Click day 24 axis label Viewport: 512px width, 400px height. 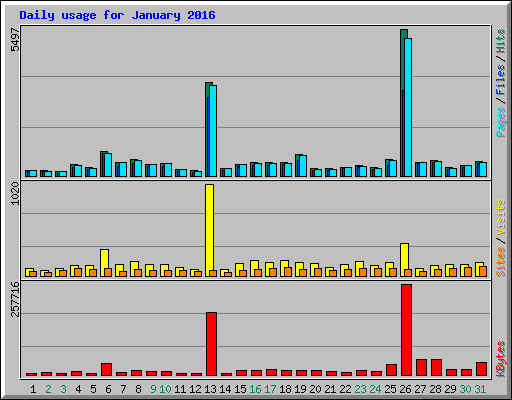click(x=375, y=389)
